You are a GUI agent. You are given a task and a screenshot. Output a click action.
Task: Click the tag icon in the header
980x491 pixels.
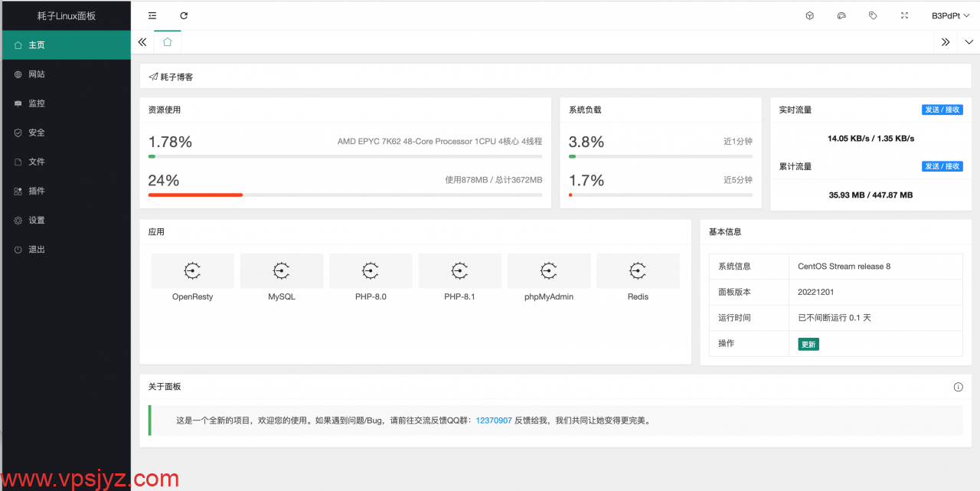click(x=873, y=15)
